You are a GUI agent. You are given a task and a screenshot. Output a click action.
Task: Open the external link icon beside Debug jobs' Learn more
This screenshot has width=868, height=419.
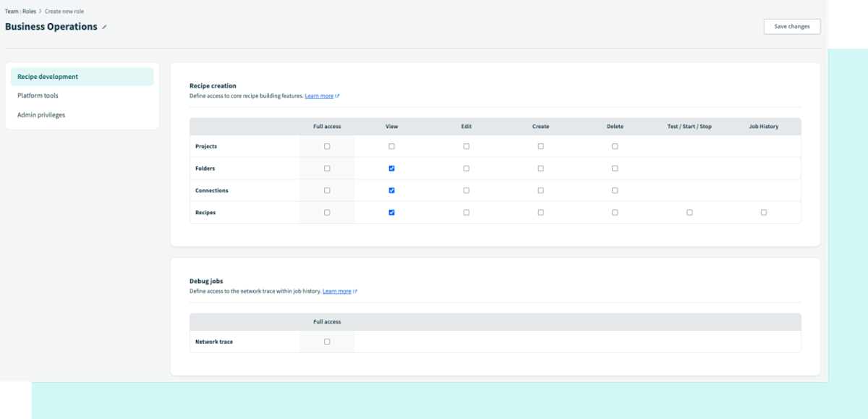point(357,291)
